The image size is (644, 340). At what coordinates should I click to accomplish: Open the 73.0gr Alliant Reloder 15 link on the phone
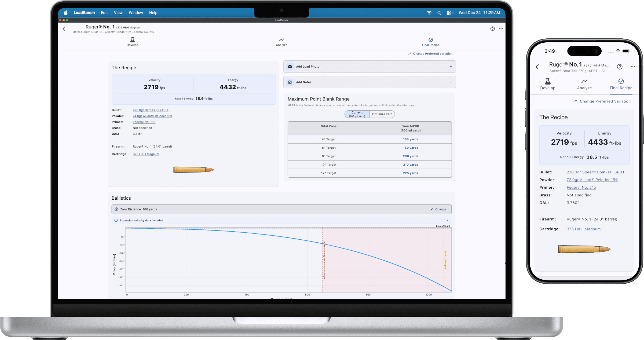tap(592, 180)
